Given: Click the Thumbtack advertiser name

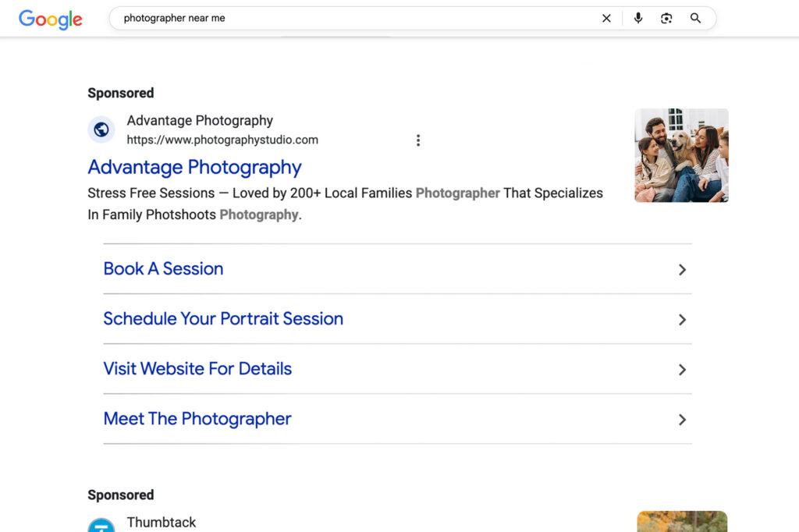Looking at the screenshot, I should pyautogui.click(x=161, y=523).
